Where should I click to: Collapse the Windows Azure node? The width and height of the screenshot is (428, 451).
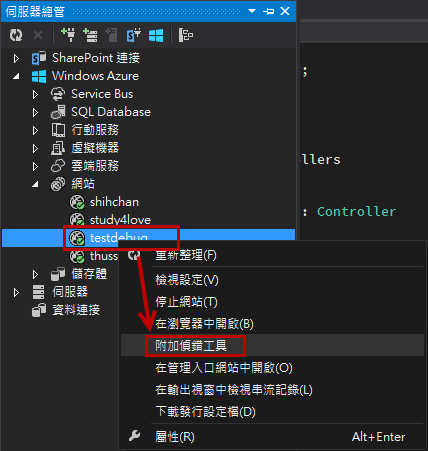[16, 76]
